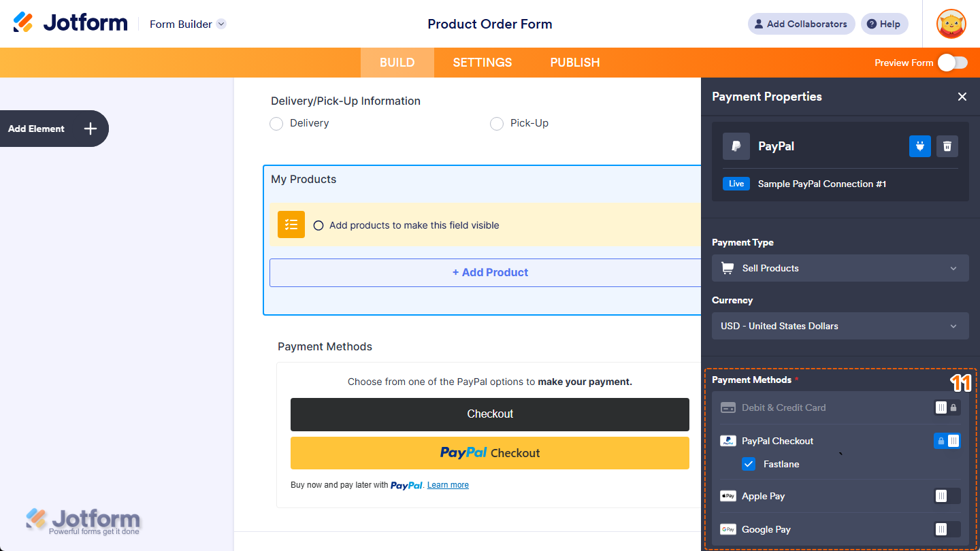Click the Apple Pay badge icon
The height and width of the screenshot is (551, 980).
click(728, 496)
